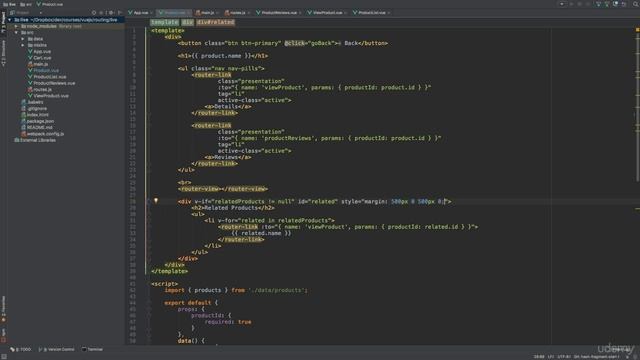Select Product.vue in project tree
Viewport: 640px width, 360px height.
pos(43,70)
